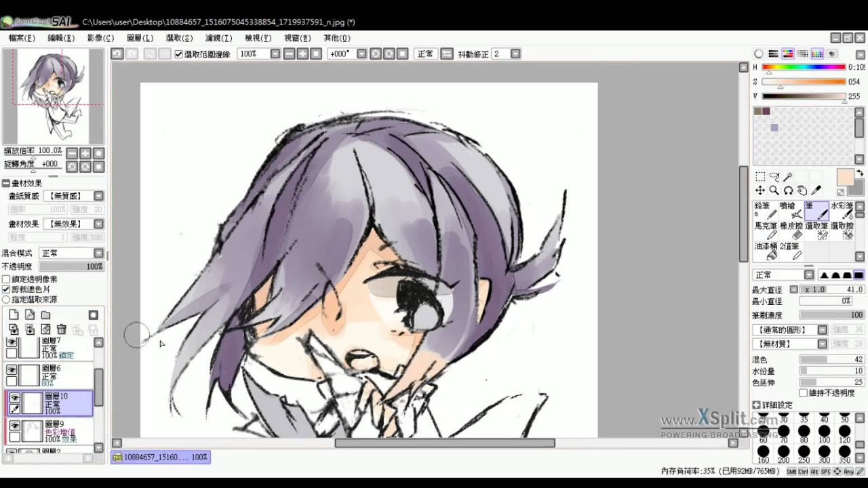
Task: Select the 水彩筆 watercolor tool
Action: [842, 210]
